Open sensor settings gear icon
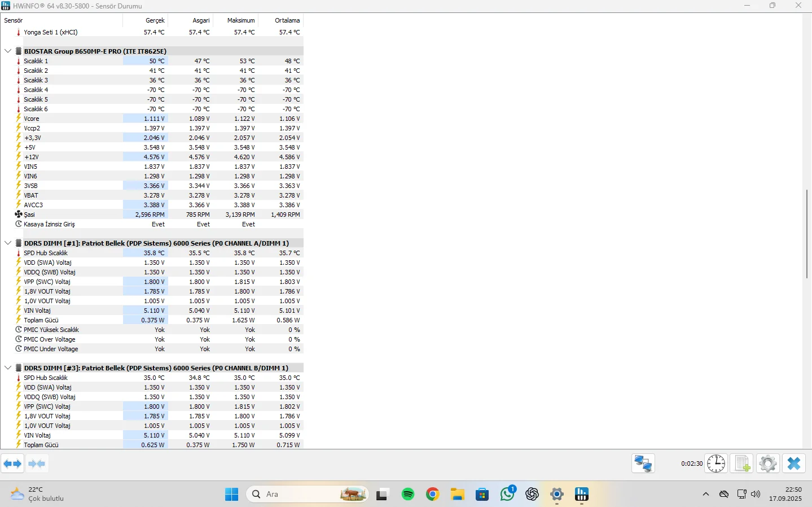The height and width of the screenshot is (507, 812). coord(768,464)
